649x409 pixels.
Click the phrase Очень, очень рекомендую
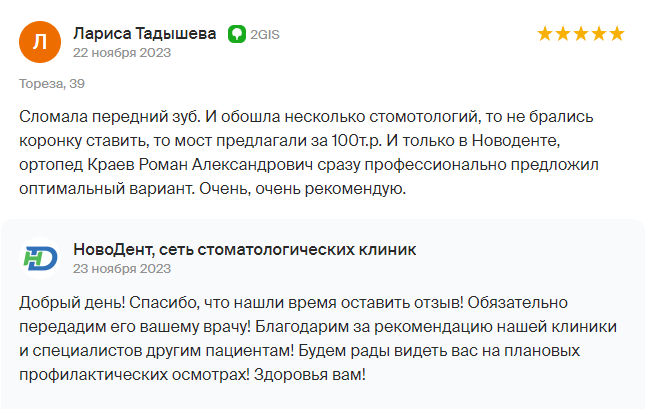tap(303, 189)
